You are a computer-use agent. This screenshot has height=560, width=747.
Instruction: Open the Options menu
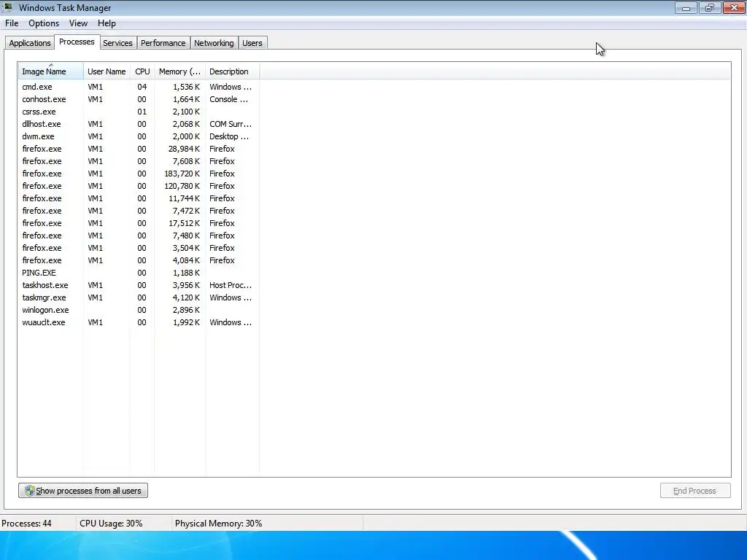pyautogui.click(x=44, y=23)
